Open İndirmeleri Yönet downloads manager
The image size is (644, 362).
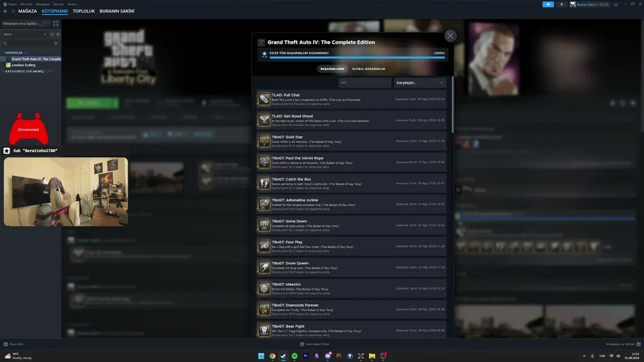click(314, 344)
